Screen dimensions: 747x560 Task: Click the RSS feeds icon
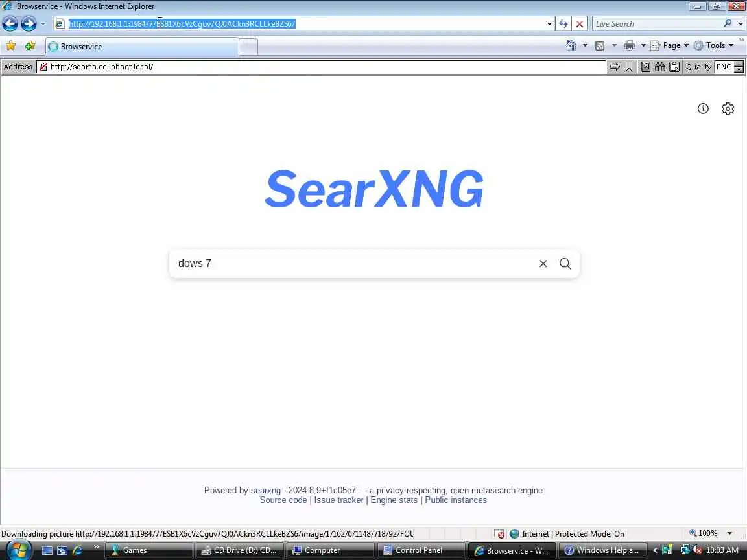600,46
